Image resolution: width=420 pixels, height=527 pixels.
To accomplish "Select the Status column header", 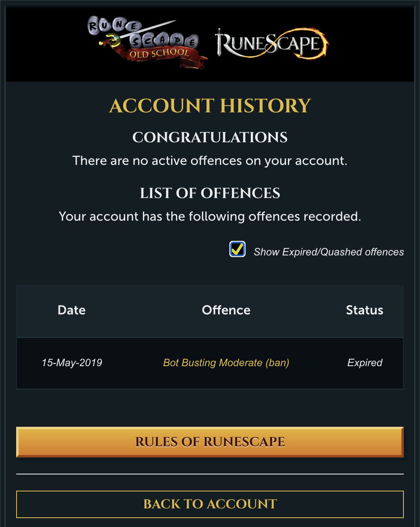I will [x=365, y=310].
